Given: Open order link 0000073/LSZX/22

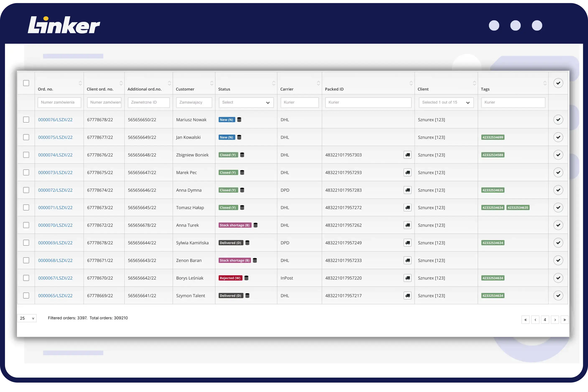Looking at the screenshot, I should (55, 172).
